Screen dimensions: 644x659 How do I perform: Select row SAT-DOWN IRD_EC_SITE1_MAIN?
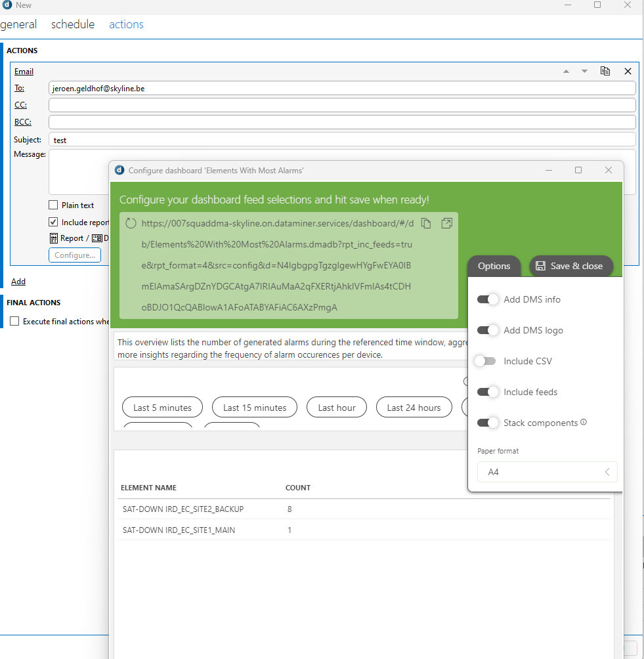coord(364,530)
